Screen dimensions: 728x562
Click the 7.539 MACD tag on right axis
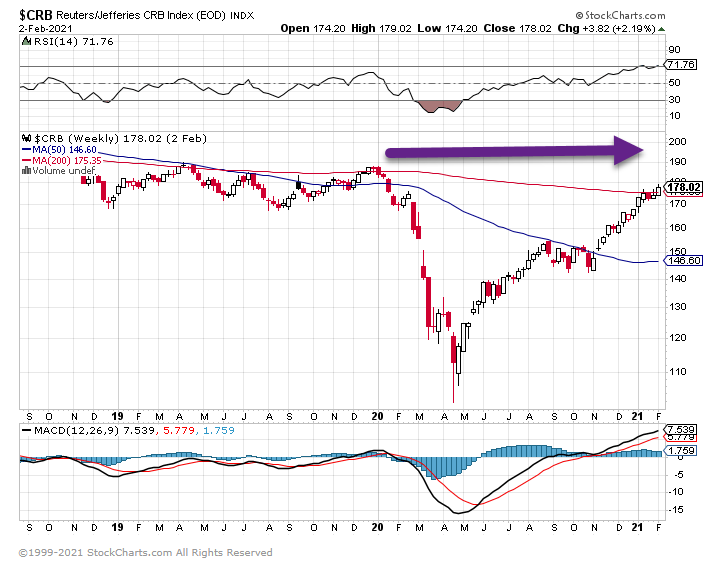681,429
